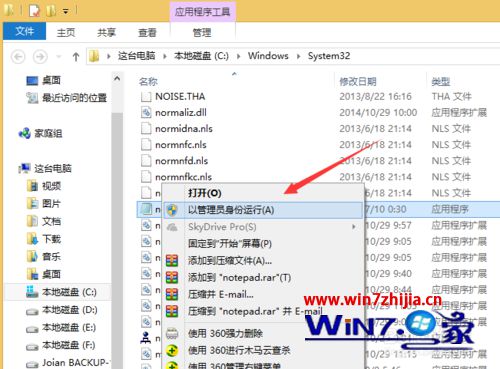Click System32 in the address path

[329, 56]
